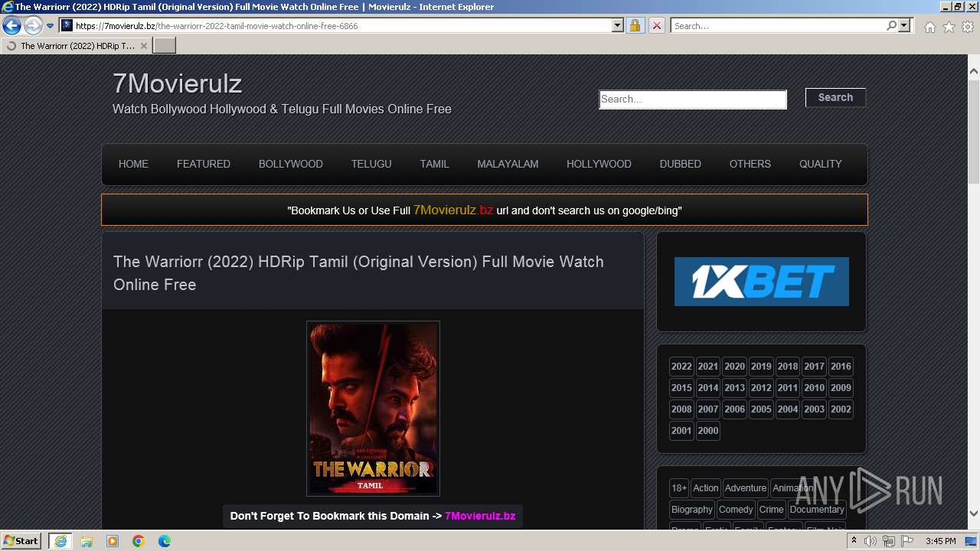Click the page scrollbar up arrow

pos(974,71)
